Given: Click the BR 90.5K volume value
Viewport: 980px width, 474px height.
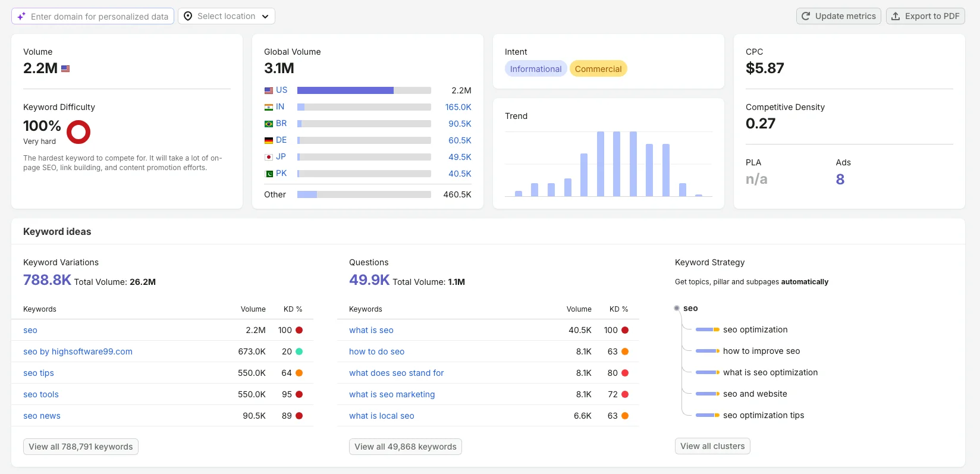Looking at the screenshot, I should click(x=460, y=124).
